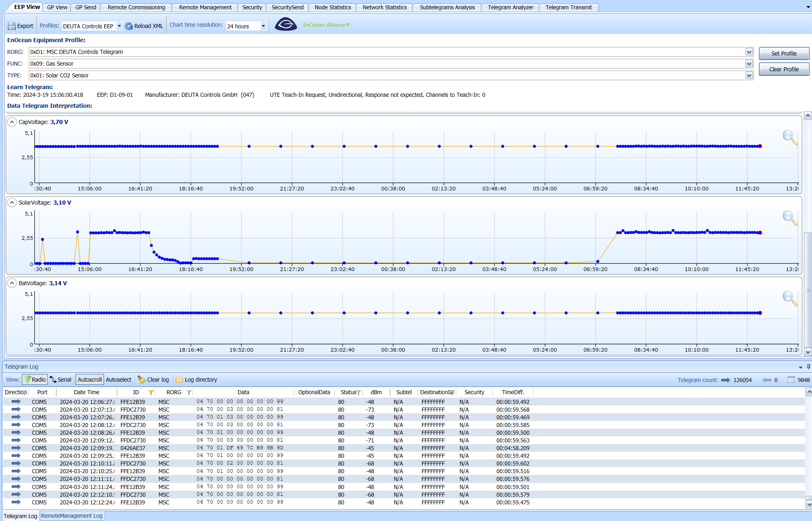Toggle the Radio view in Telegram Log

[x=35, y=380]
